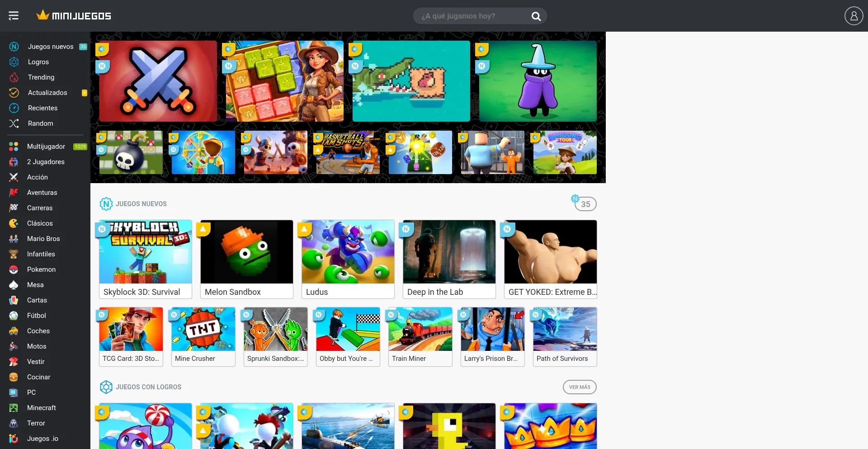Image resolution: width=868 pixels, height=449 pixels.
Task: Open the Ludus game card
Action: [348, 260]
